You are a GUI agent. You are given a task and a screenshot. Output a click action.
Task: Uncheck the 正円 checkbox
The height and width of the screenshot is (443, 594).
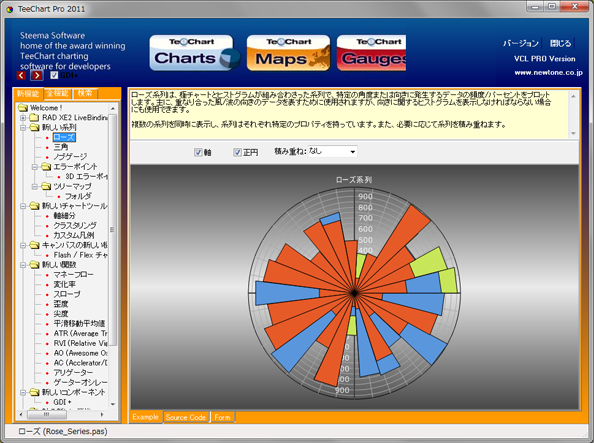click(237, 152)
